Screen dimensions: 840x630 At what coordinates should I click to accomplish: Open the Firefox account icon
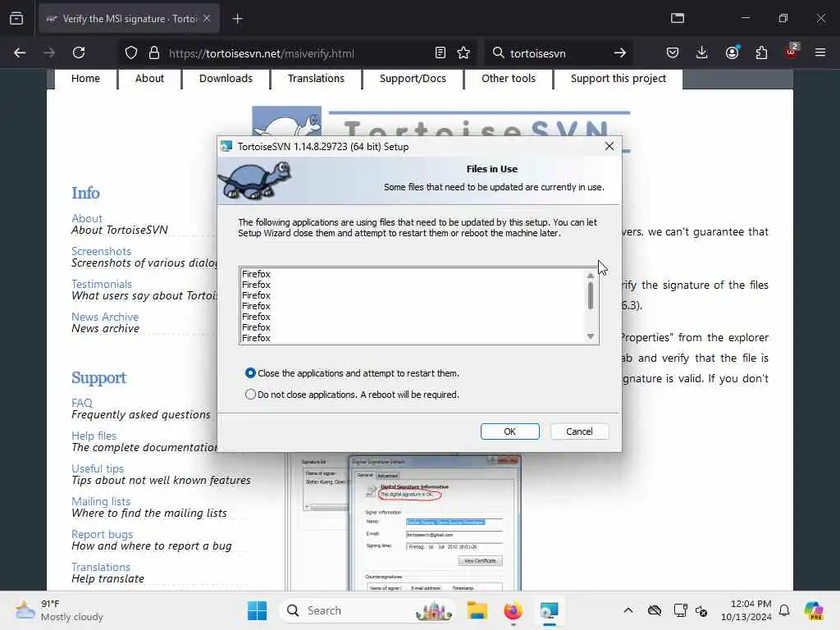point(732,52)
